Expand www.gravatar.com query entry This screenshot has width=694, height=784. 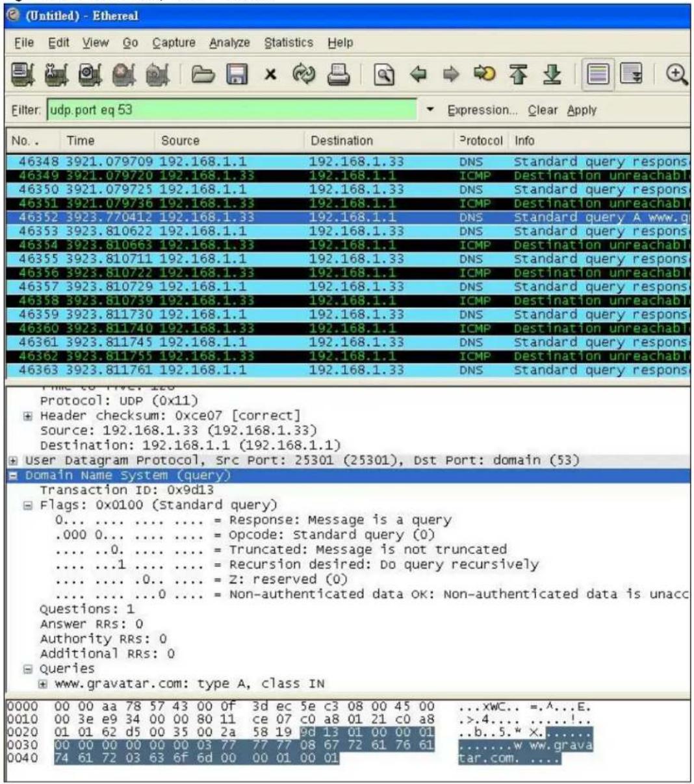pos(43,684)
